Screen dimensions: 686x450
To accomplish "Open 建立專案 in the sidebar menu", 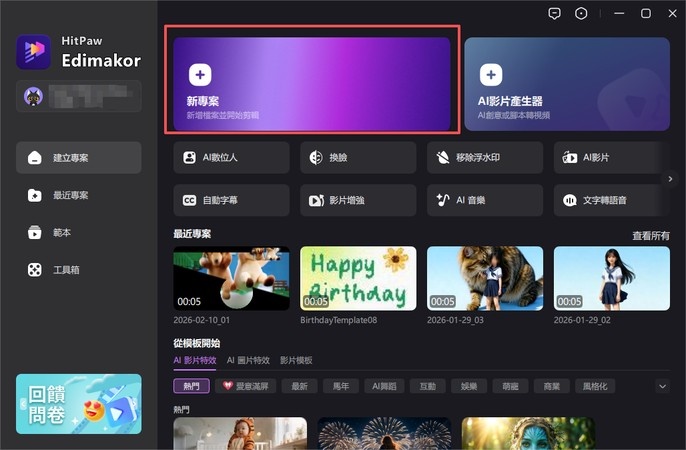I will click(x=79, y=157).
